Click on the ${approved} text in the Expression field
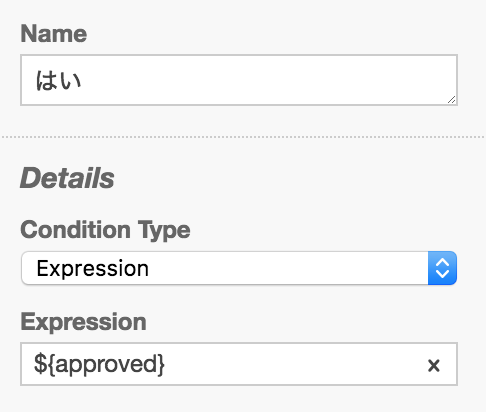 [99, 364]
